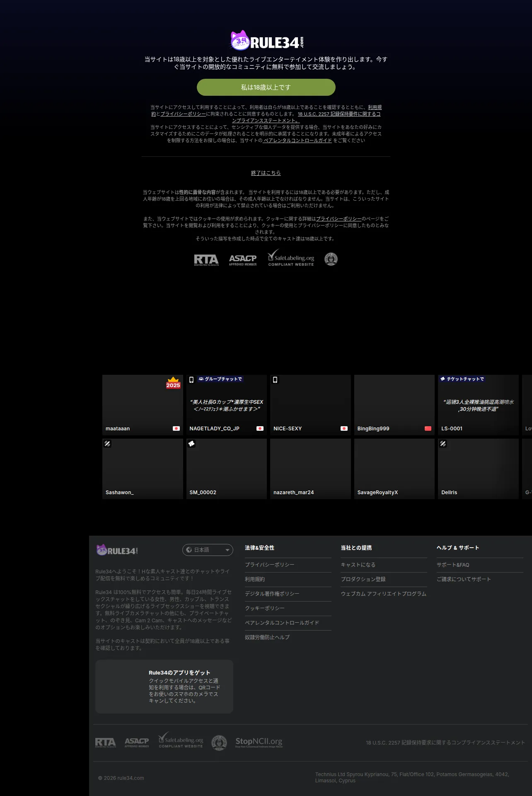Open the footer プライバシーポリシー link
Image resolution: width=532 pixels, height=796 pixels.
(270, 565)
